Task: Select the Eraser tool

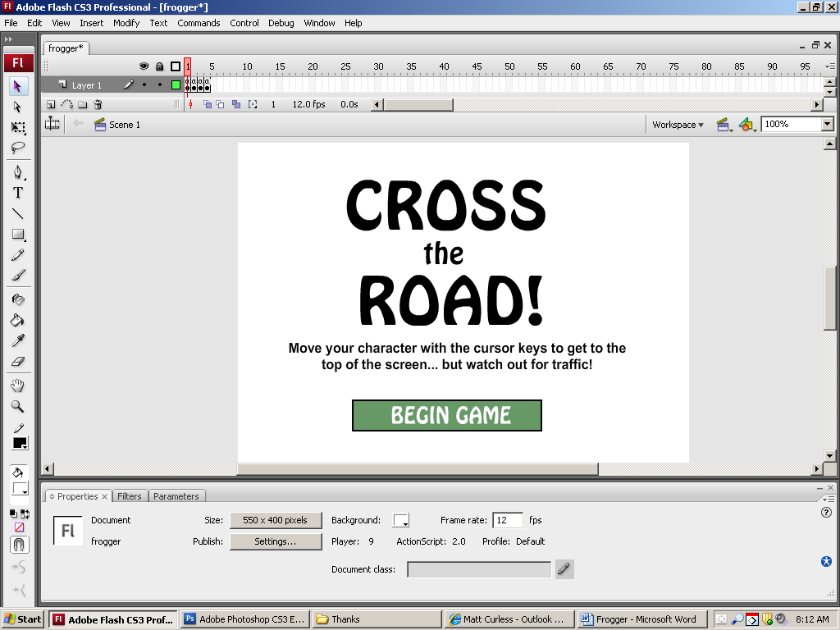Action: pyautogui.click(x=17, y=361)
